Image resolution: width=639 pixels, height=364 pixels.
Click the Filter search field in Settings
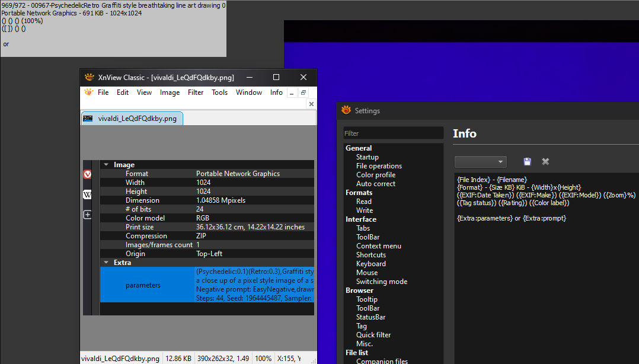(393, 133)
